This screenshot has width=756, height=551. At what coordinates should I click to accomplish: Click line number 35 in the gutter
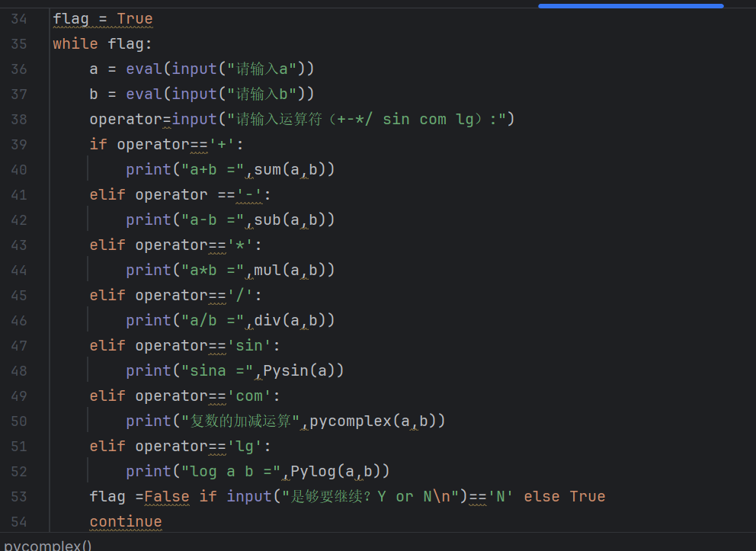[19, 44]
